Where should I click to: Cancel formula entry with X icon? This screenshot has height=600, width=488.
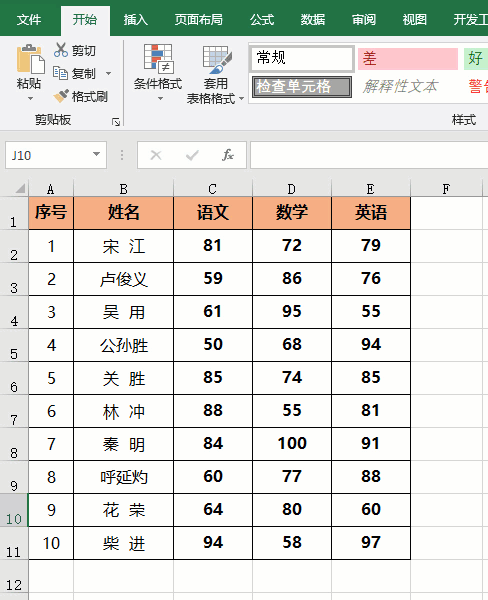tap(156, 155)
